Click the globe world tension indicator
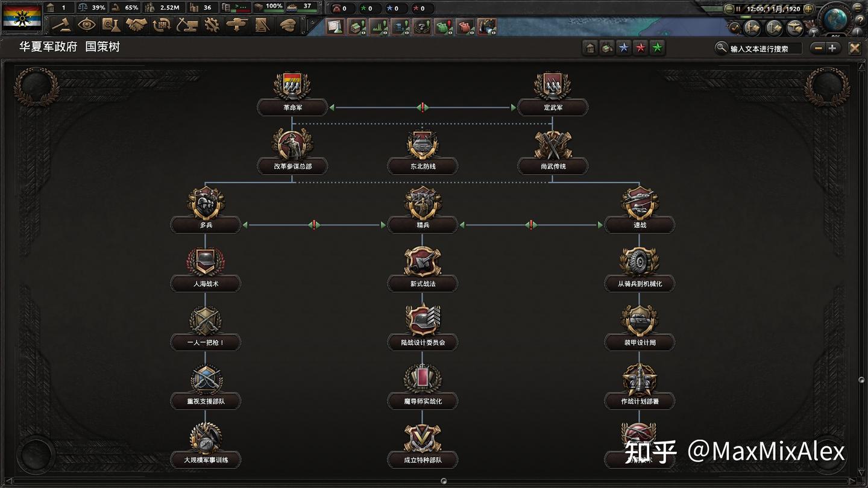 tap(835, 19)
